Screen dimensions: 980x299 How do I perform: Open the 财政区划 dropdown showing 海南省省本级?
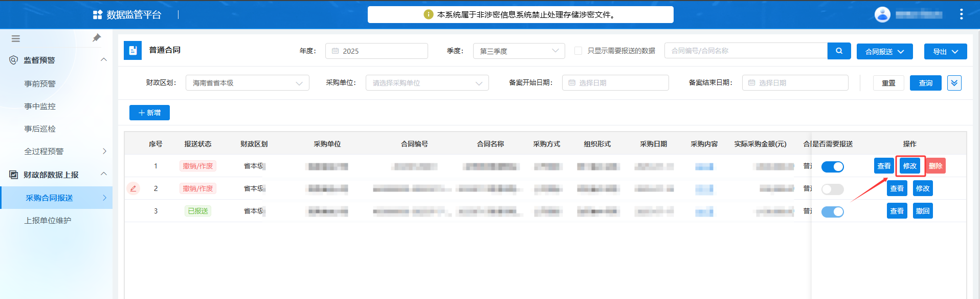pos(247,83)
